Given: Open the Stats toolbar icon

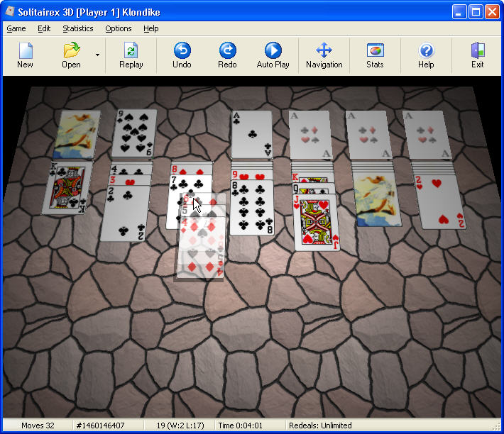Looking at the screenshot, I should click(x=375, y=55).
